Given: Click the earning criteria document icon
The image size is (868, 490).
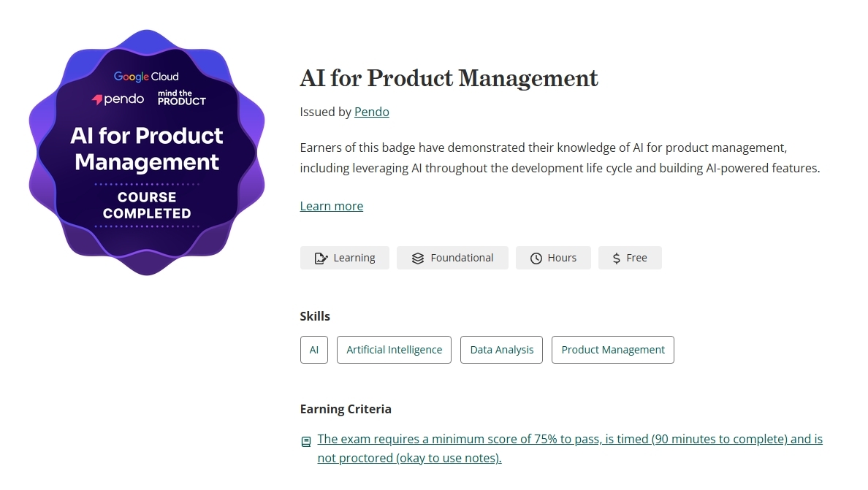Looking at the screenshot, I should coord(306,441).
